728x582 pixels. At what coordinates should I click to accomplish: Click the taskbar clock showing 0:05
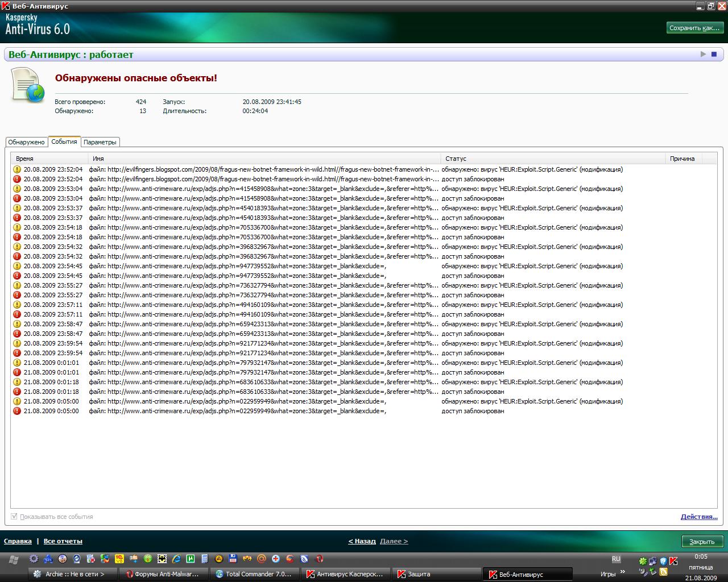(701, 557)
